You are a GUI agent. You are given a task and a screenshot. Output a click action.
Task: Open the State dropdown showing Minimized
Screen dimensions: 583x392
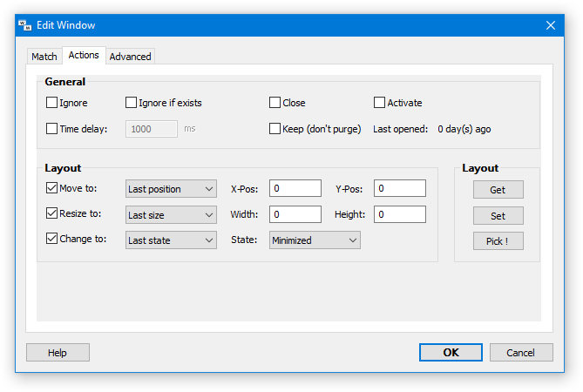pos(315,240)
